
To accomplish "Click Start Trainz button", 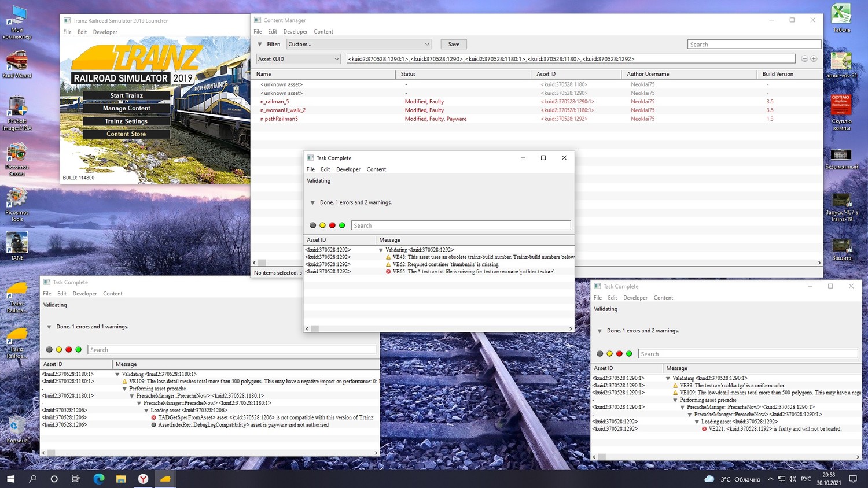I will click(127, 95).
